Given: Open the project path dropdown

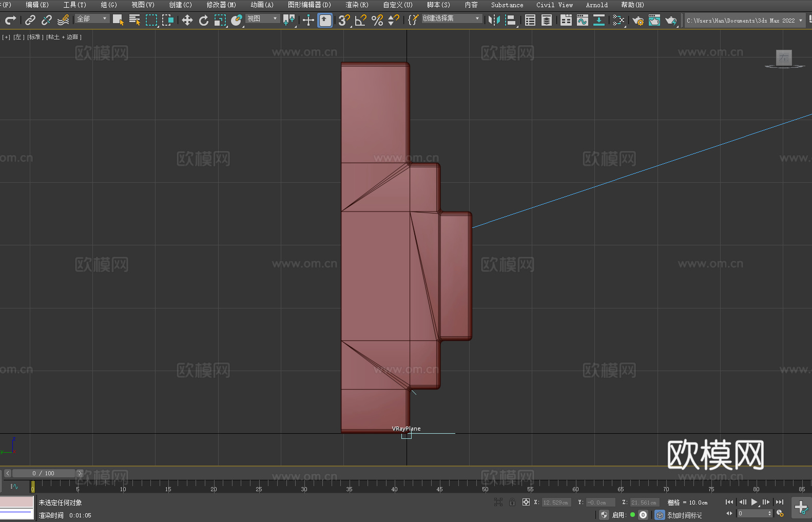Looking at the screenshot, I should [x=745, y=21].
